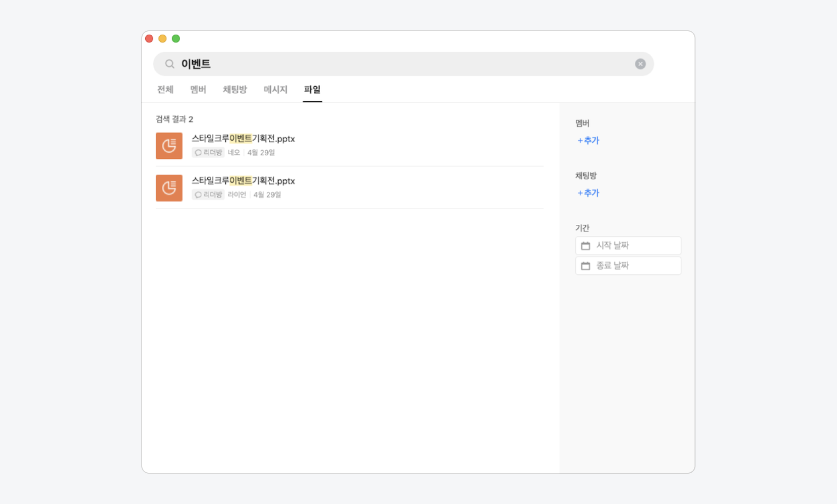Image resolution: width=837 pixels, height=504 pixels.
Task: Open the first 스타일크루이벤트기획전.pptx file name
Action: (x=243, y=139)
